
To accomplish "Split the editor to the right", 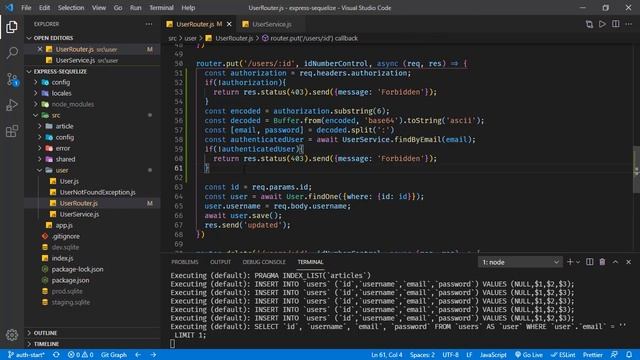I will pos(616,24).
